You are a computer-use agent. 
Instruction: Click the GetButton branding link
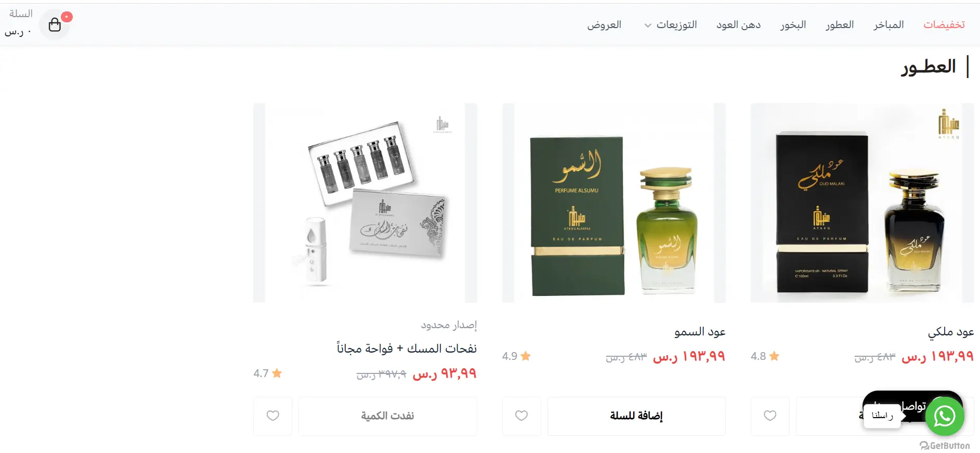pyautogui.click(x=945, y=446)
